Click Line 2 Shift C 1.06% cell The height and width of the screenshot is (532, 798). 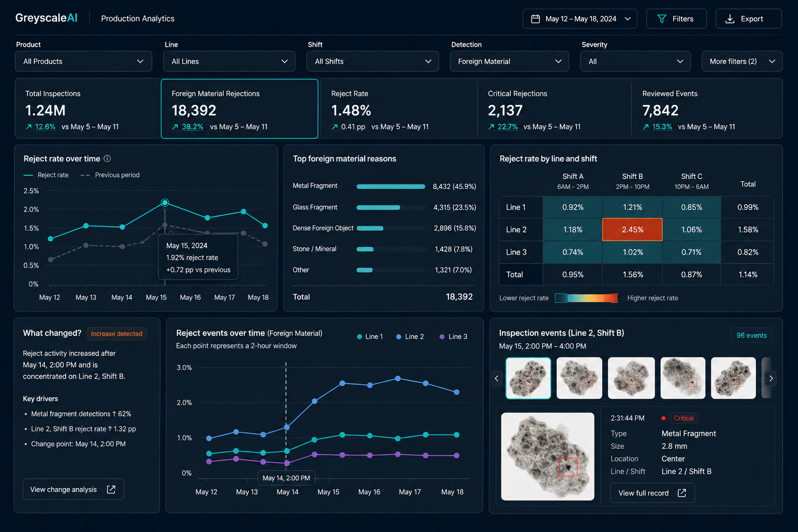(x=691, y=230)
